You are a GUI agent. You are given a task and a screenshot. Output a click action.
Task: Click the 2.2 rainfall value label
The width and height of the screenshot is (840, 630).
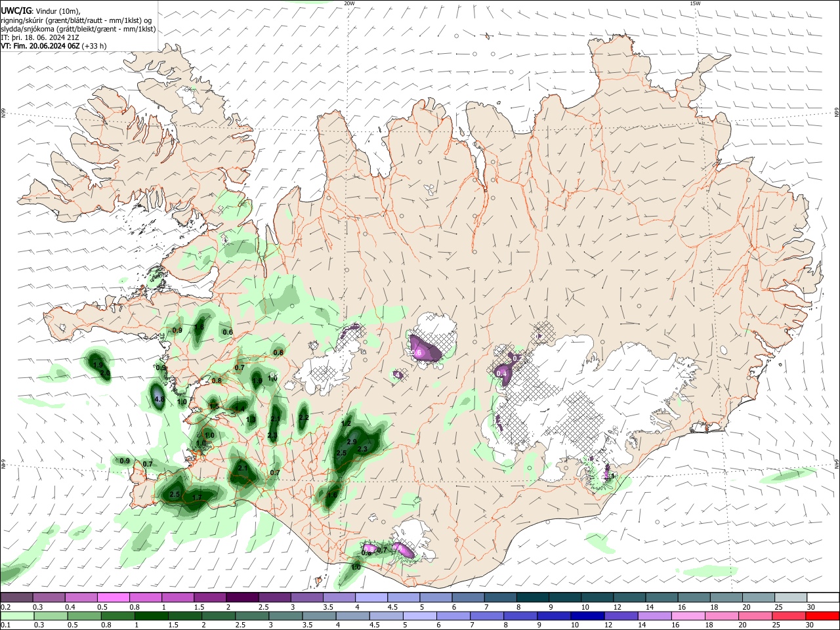tap(303, 417)
